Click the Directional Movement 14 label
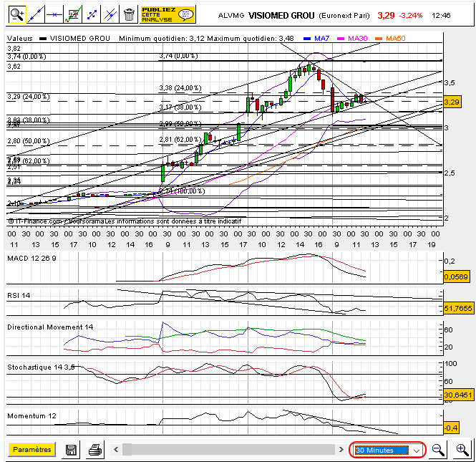The image size is (476, 462). (50, 327)
